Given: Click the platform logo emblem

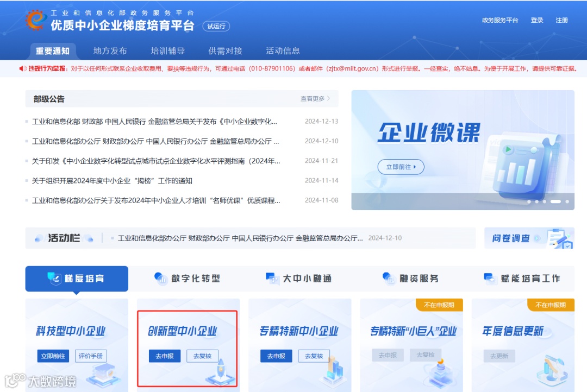Looking at the screenshot, I should pos(36,20).
